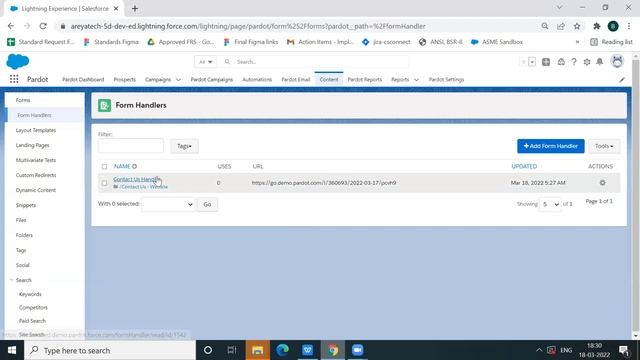
Task: Open the Pardot Dashboard tab
Action: click(x=83, y=80)
